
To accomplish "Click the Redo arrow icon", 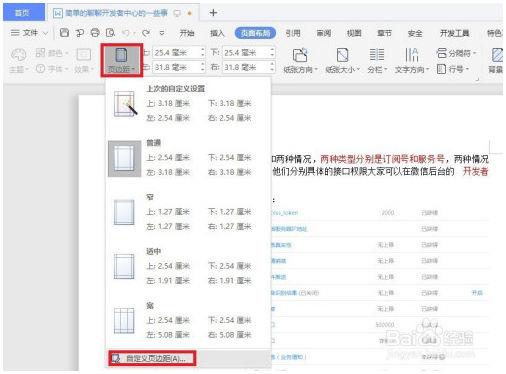I will [146, 33].
